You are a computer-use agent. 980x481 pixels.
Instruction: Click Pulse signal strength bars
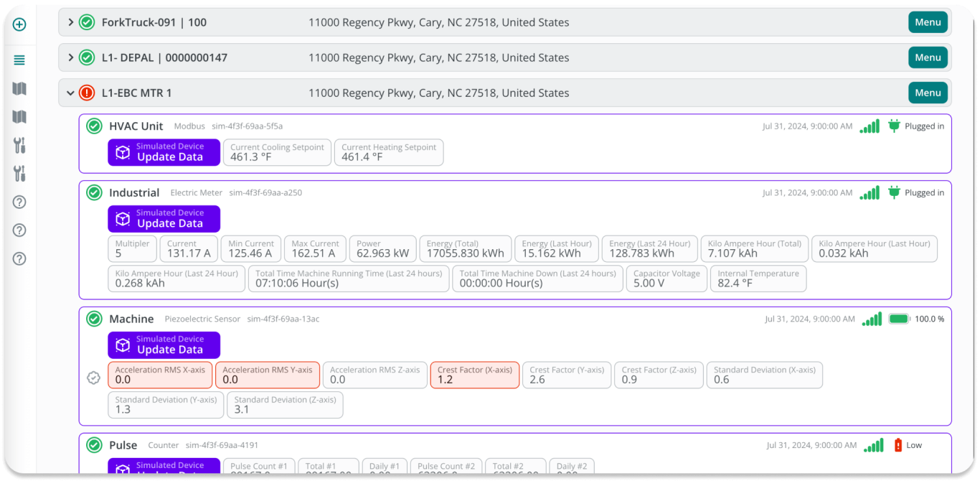[x=874, y=445]
